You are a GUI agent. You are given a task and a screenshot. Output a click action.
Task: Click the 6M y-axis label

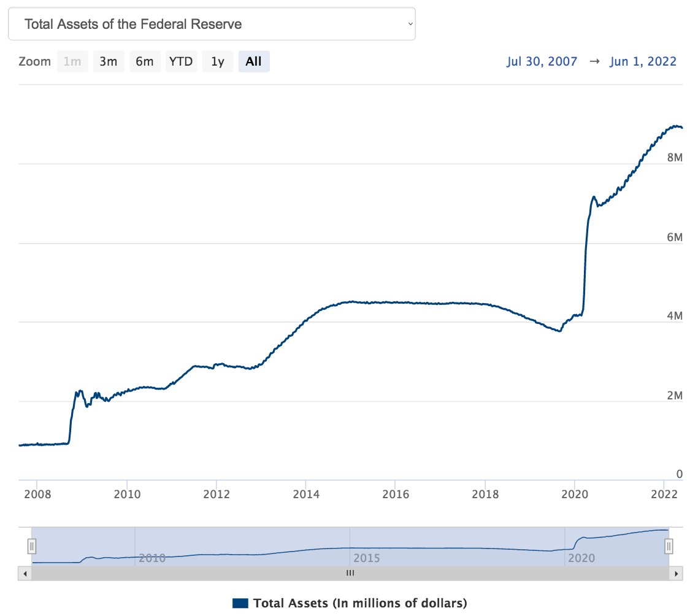(x=675, y=237)
